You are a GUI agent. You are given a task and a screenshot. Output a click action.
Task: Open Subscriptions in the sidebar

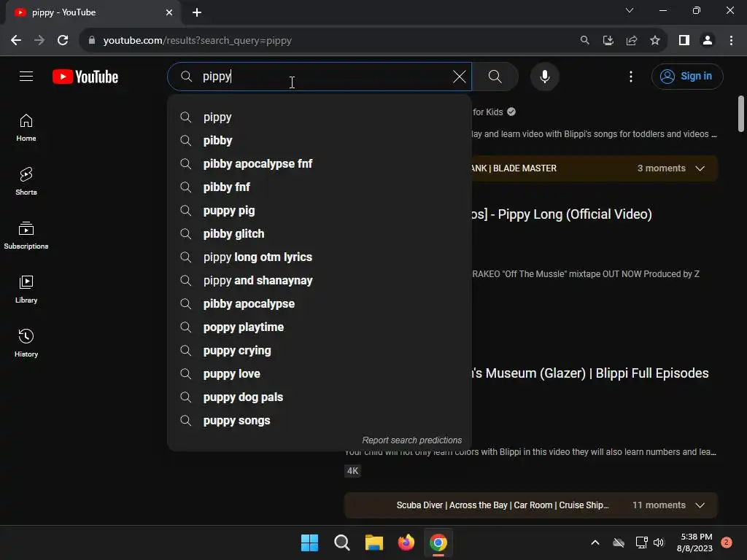(x=26, y=236)
